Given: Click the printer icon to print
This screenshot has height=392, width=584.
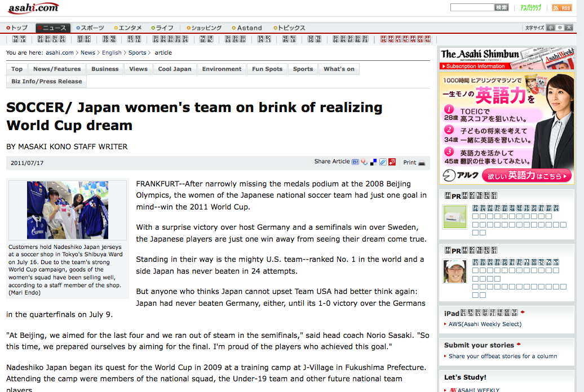Looking at the screenshot, I should [422, 163].
